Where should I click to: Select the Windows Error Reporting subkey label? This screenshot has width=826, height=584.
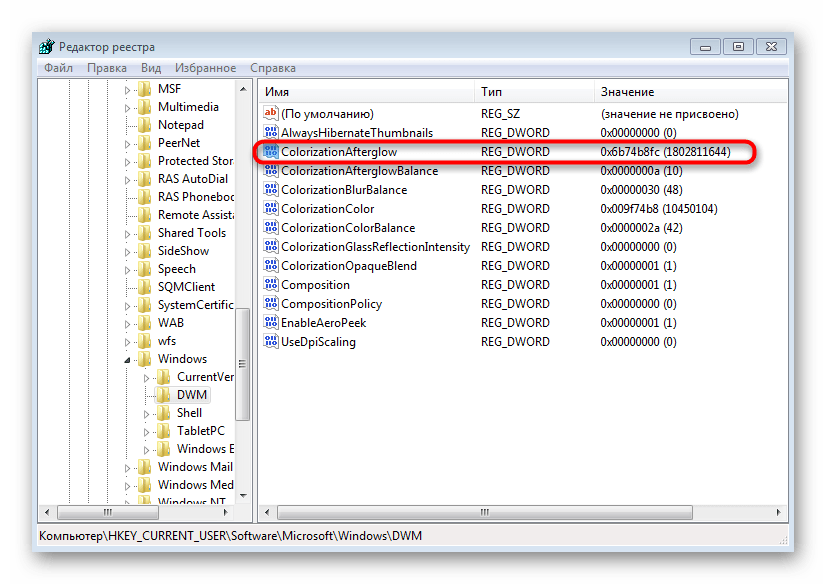click(x=205, y=449)
